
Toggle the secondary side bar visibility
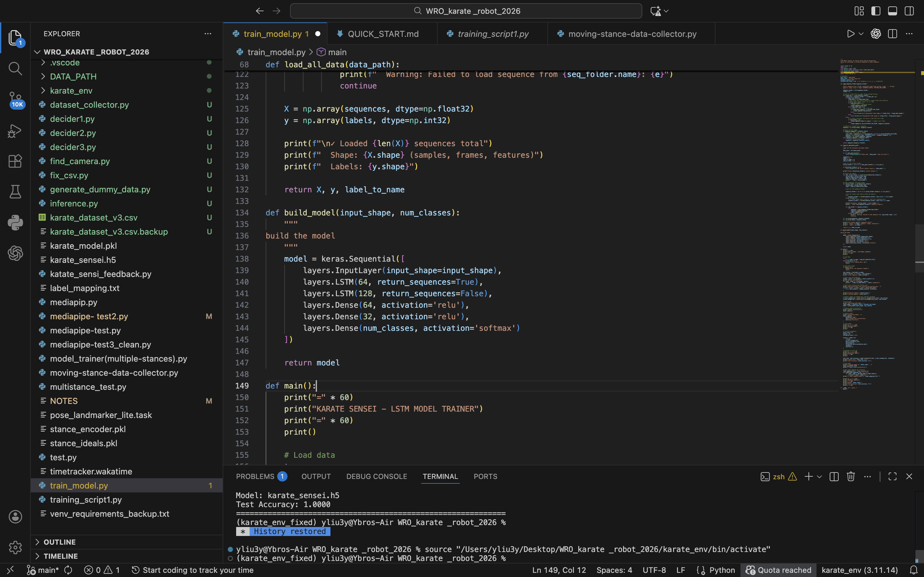(x=909, y=11)
